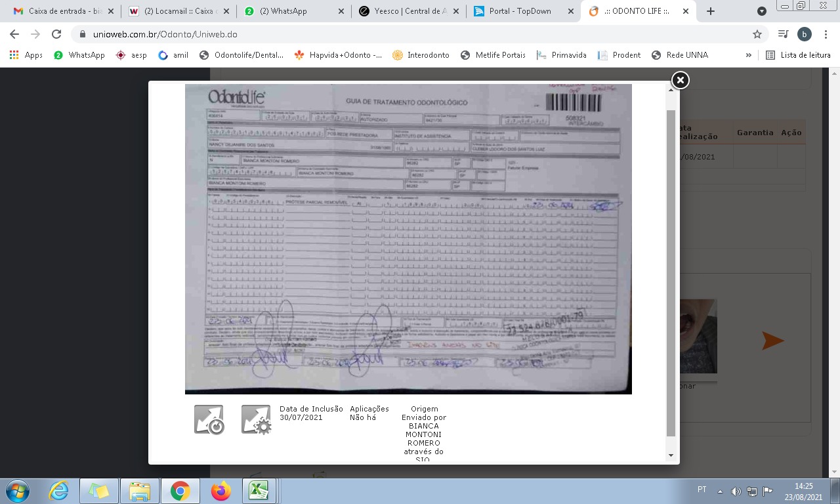Switch to the WhatsApp tab
840x504 pixels.
click(294, 11)
